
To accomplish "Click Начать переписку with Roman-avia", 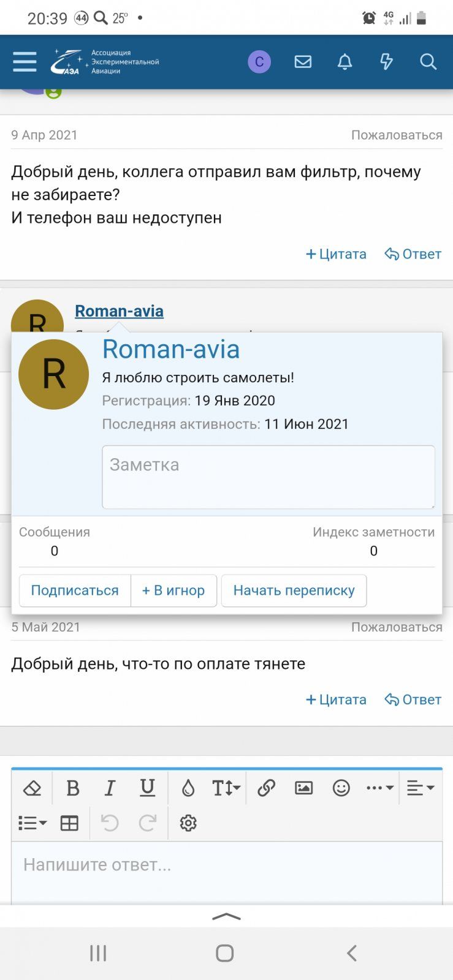I will [294, 590].
